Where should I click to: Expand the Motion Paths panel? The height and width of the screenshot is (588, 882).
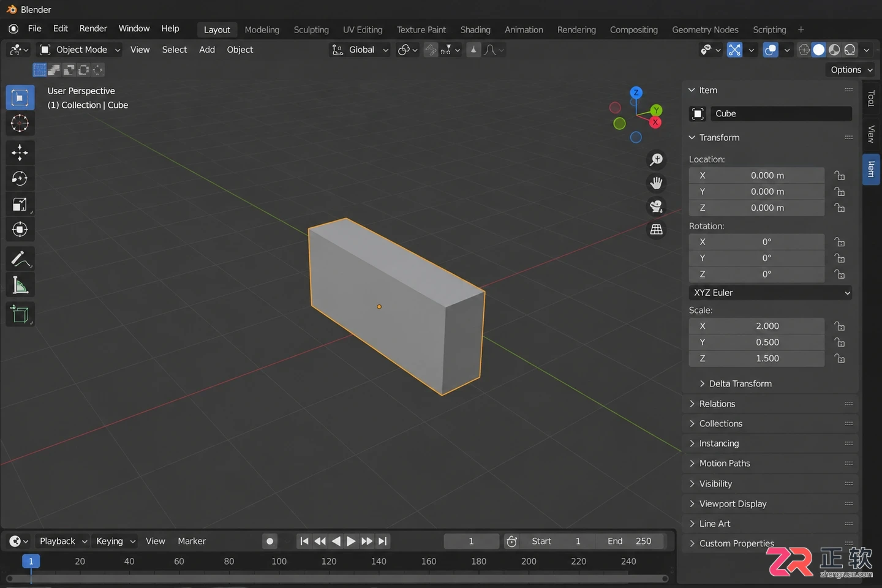(770, 464)
